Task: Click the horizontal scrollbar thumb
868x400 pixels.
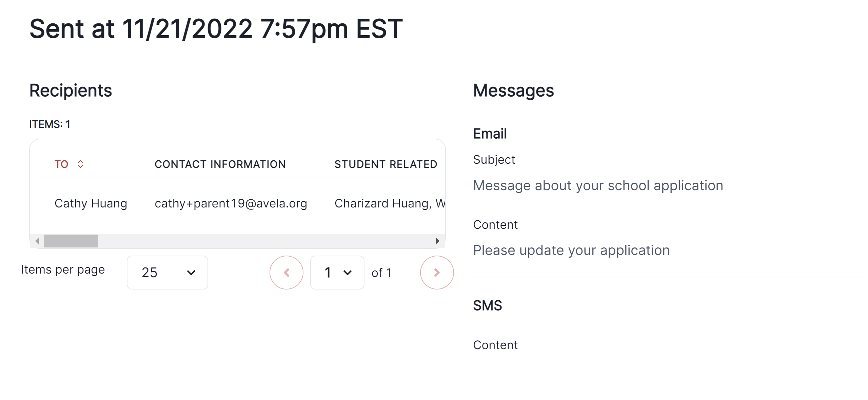Action: [x=71, y=241]
